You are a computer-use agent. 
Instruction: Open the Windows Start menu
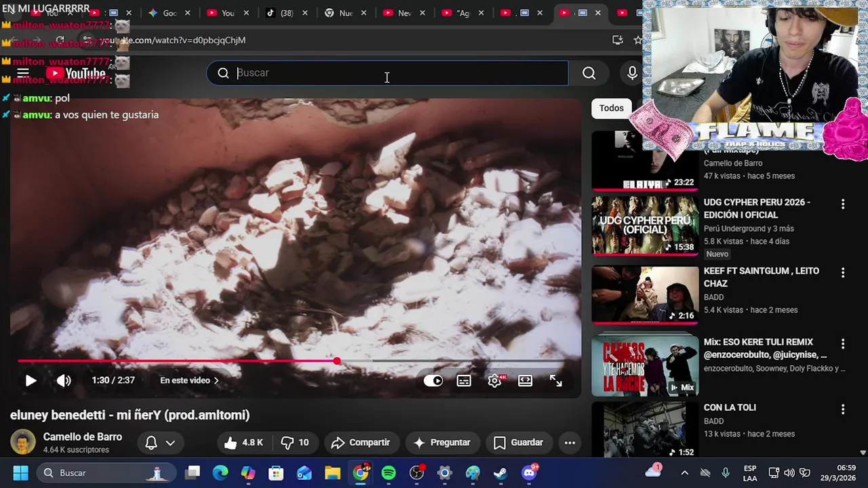[20, 473]
